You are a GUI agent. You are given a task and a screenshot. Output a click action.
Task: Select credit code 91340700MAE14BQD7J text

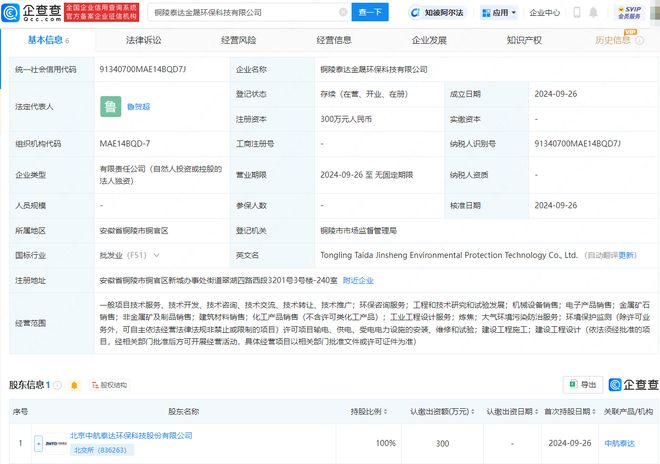(x=143, y=69)
